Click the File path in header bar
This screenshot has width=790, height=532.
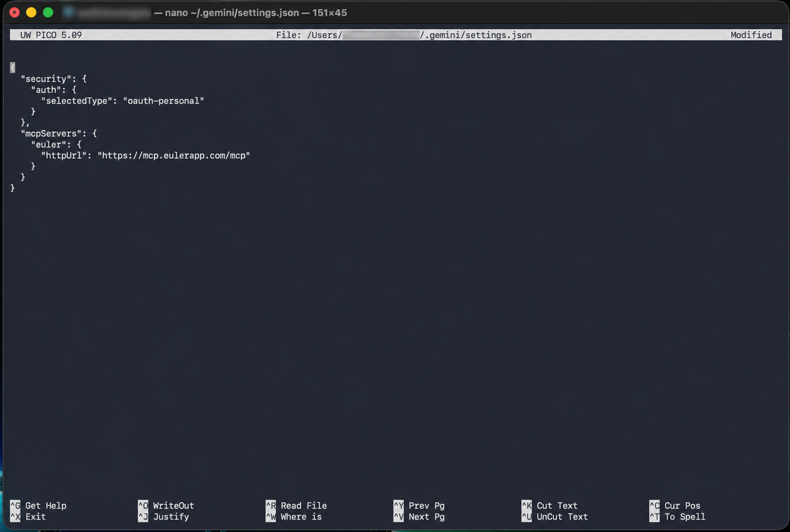pos(404,35)
